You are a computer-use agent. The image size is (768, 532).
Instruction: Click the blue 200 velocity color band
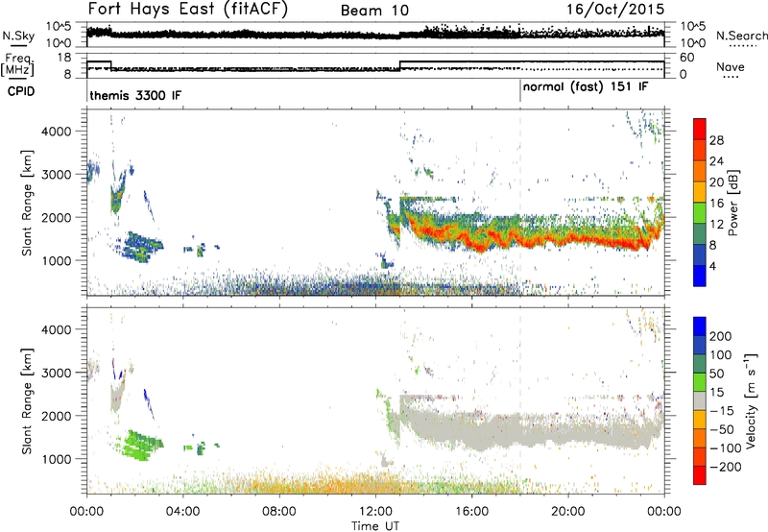(x=700, y=326)
